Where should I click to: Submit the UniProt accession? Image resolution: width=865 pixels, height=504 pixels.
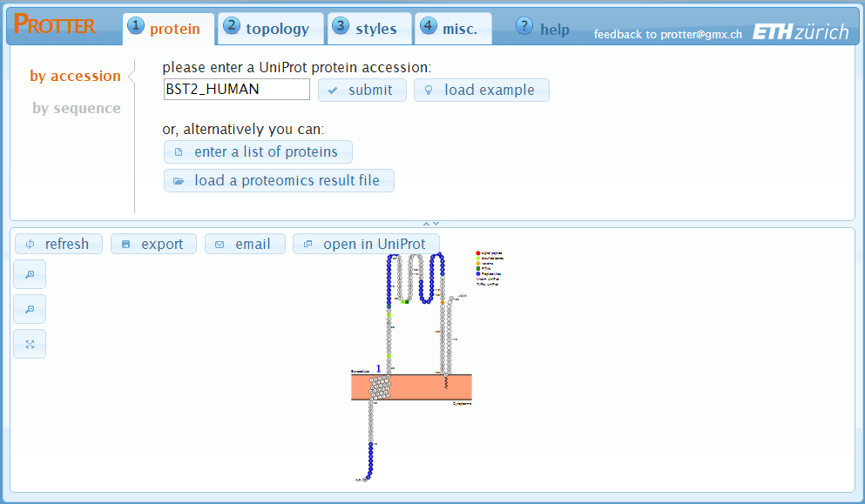(x=362, y=90)
